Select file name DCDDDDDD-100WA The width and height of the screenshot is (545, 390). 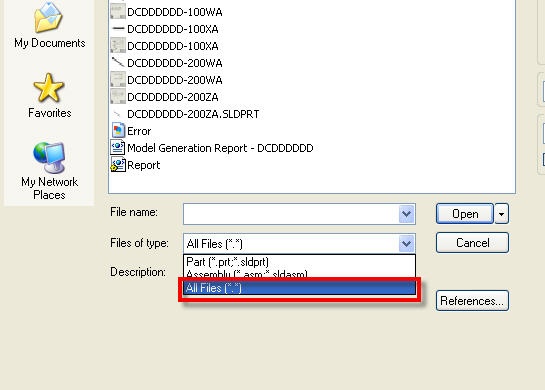175,12
